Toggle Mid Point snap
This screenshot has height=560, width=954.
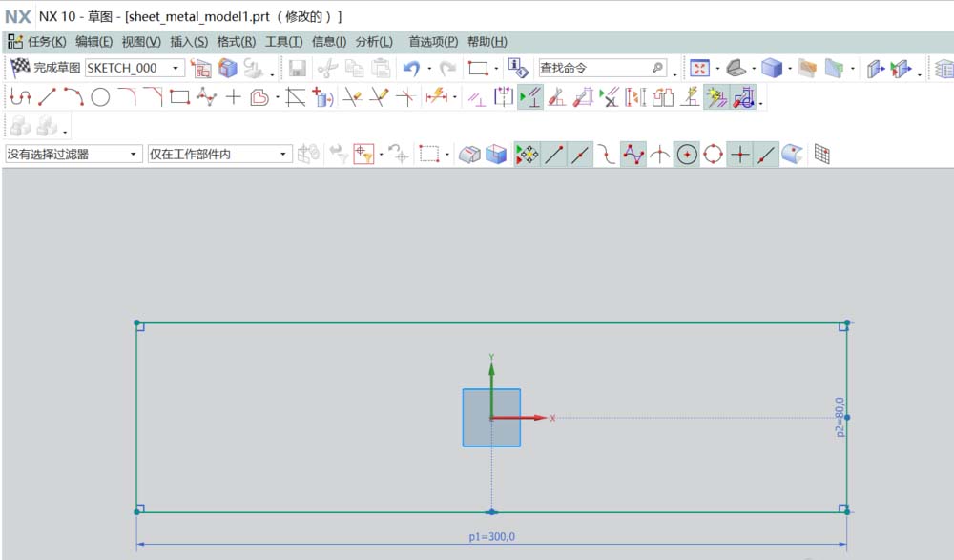[580, 155]
